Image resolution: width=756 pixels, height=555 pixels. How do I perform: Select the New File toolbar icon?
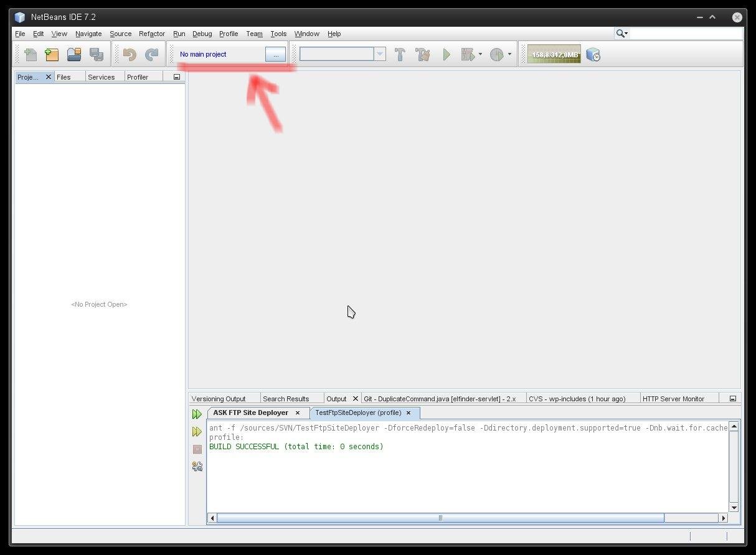30,54
